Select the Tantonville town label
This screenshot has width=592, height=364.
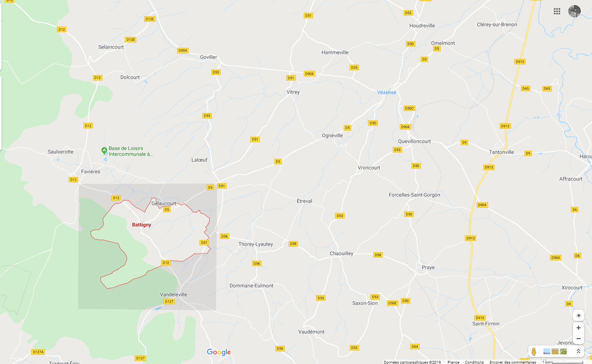click(501, 152)
